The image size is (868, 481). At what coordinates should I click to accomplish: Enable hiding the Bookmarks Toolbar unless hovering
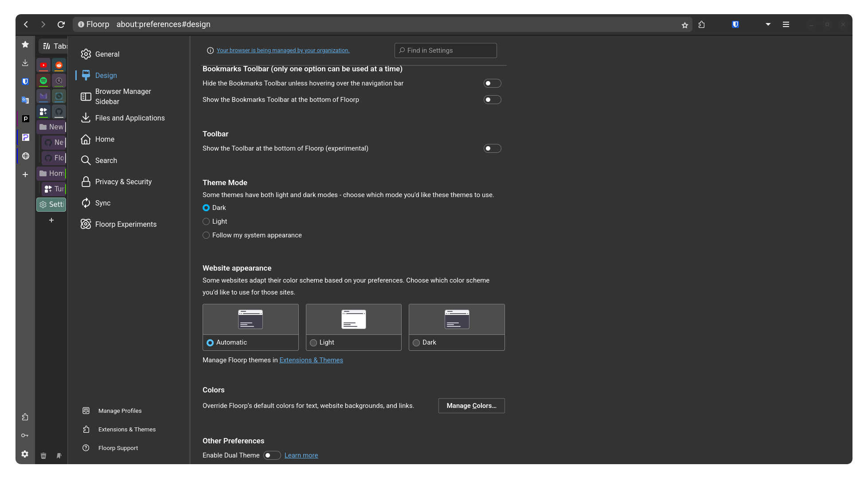click(x=492, y=83)
